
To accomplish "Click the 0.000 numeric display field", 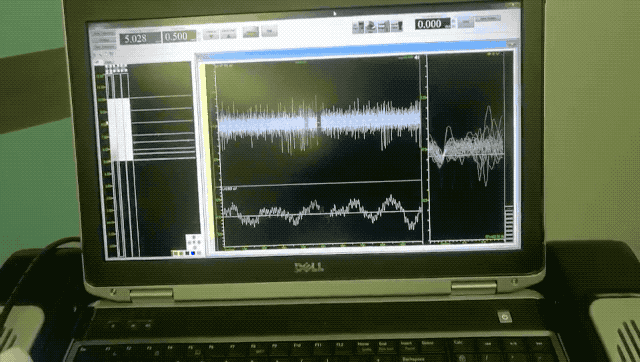I will [x=433, y=24].
